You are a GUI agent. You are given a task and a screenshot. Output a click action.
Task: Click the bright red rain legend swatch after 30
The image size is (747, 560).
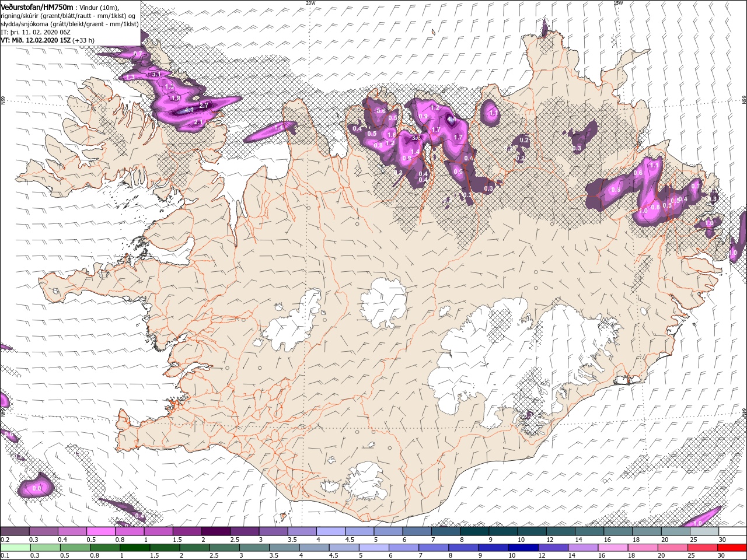click(x=732, y=548)
